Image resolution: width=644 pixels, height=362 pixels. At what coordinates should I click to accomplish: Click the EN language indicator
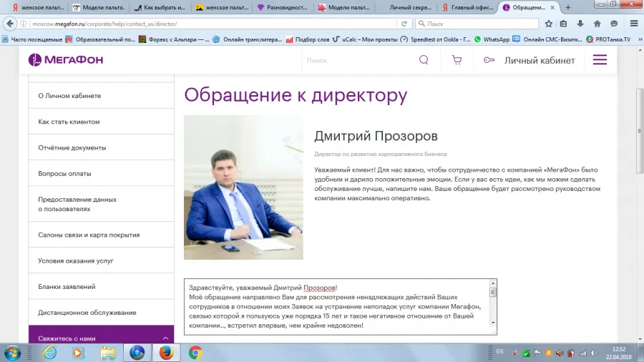[500, 352]
